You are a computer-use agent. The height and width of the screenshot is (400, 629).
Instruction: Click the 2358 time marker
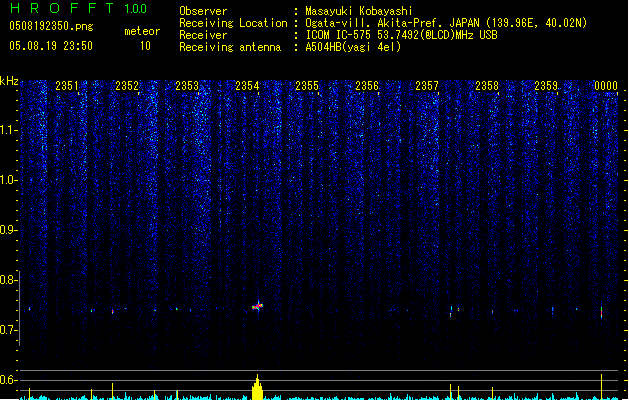pyautogui.click(x=487, y=85)
